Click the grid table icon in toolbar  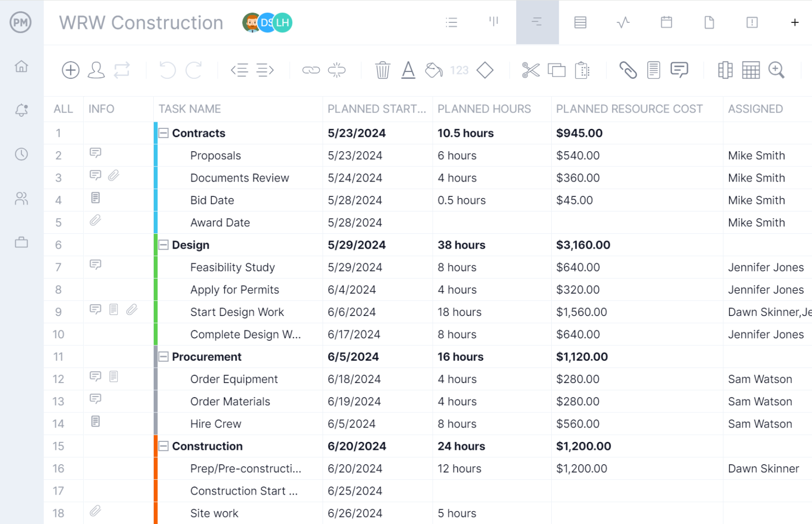point(751,70)
